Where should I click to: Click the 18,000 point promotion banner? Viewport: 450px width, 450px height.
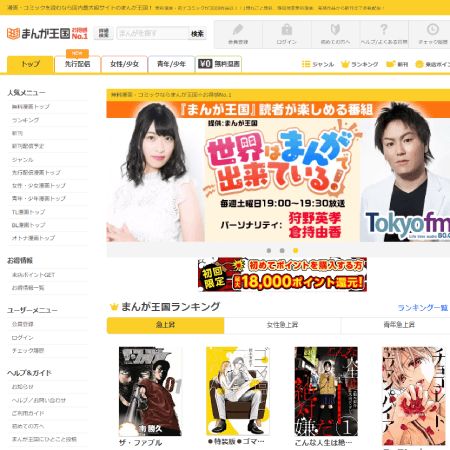coord(282,274)
